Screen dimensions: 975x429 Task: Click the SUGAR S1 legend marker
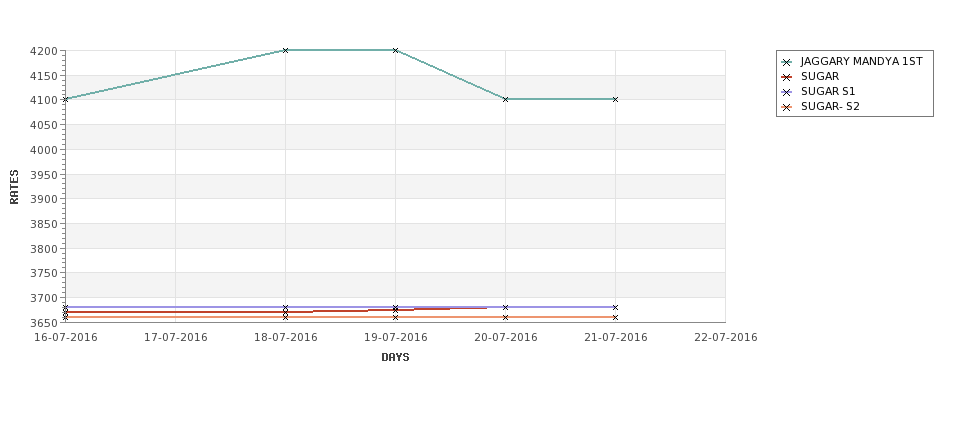click(x=787, y=92)
